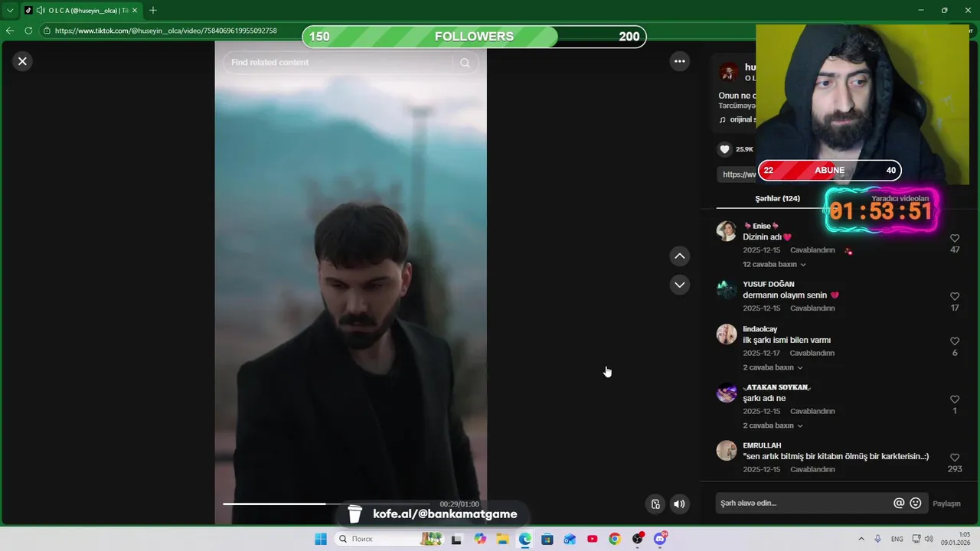Close the TikTok video viewer
This screenshot has height=551, width=980.
coord(22,61)
